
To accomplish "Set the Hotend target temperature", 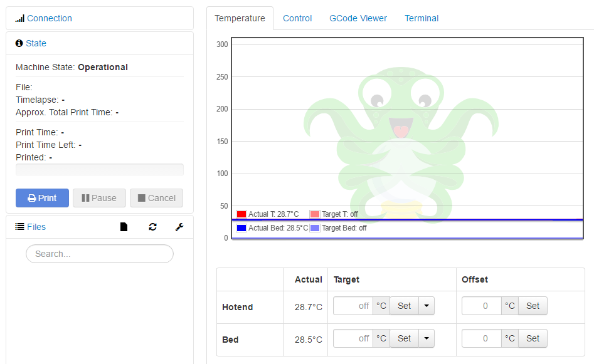I will 404,306.
